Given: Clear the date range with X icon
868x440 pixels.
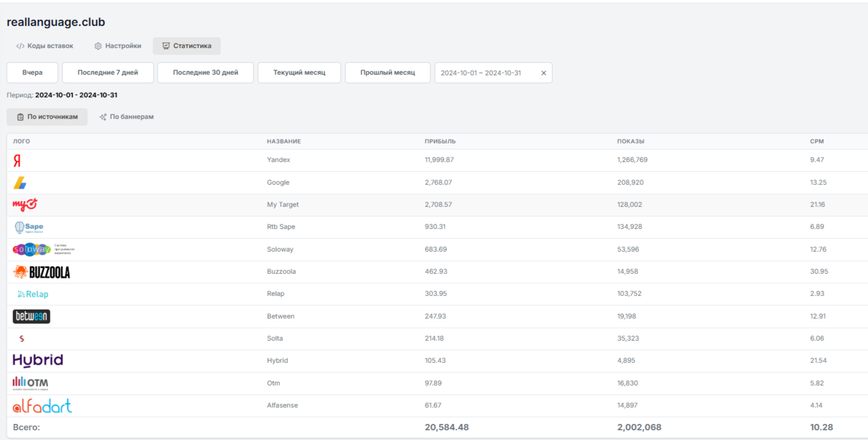Looking at the screenshot, I should tap(543, 73).
